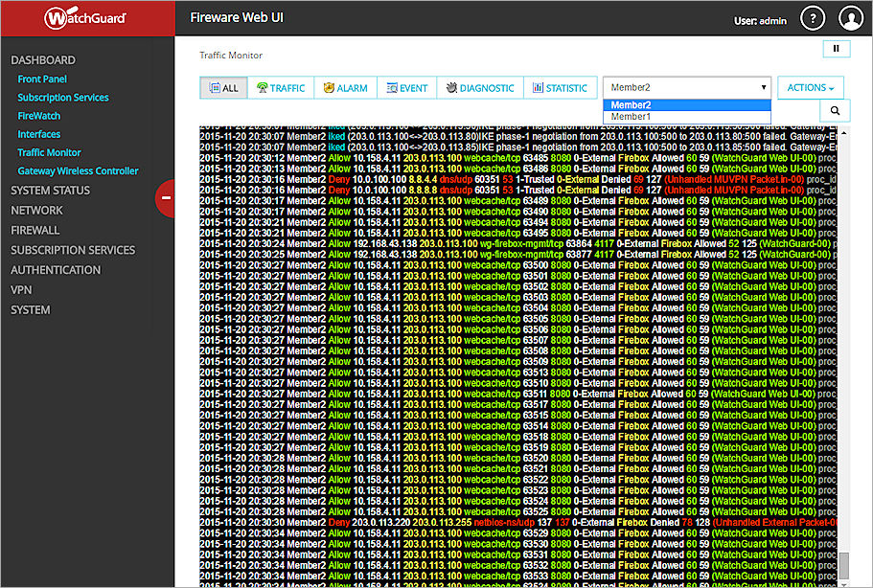Select Member2 option in the dropdown list
This screenshot has height=588, width=873.
[x=687, y=105]
